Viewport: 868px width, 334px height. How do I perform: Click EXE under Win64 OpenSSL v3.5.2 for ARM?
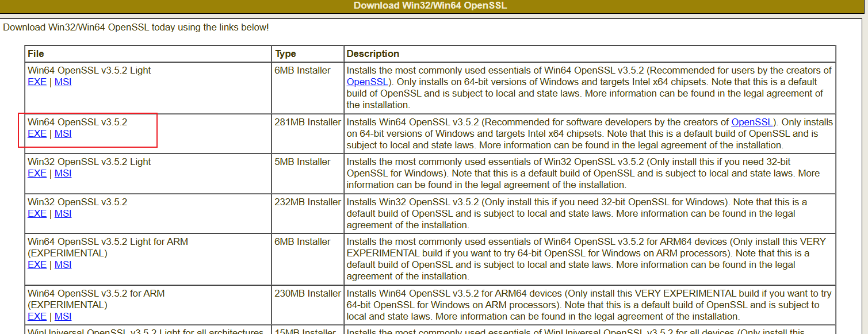(x=37, y=317)
